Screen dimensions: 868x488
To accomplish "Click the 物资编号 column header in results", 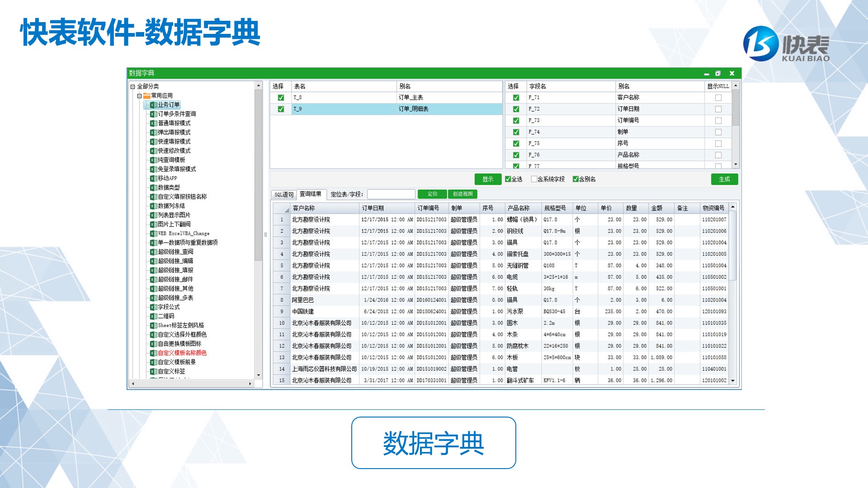I will pyautogui.click(x=714, y=208).
